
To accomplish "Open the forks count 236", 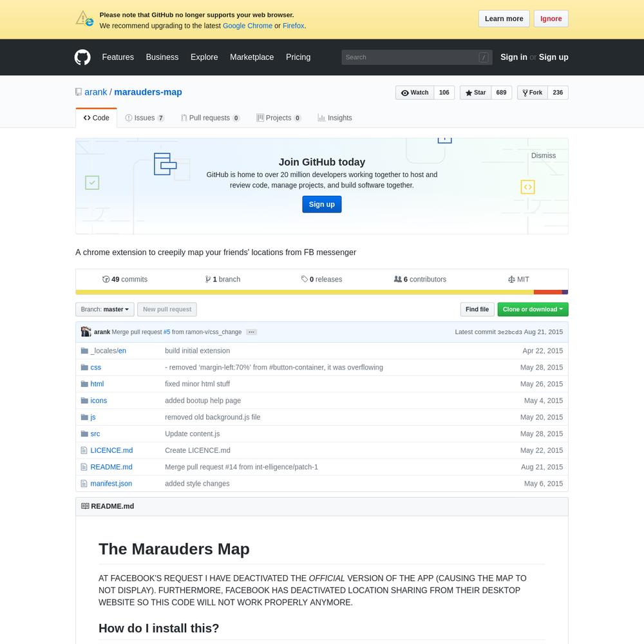I will (x=558, y=92).
